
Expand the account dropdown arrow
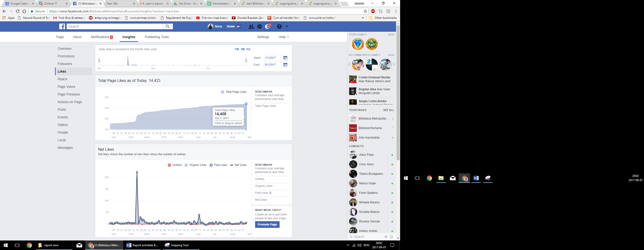click(287, 26)
